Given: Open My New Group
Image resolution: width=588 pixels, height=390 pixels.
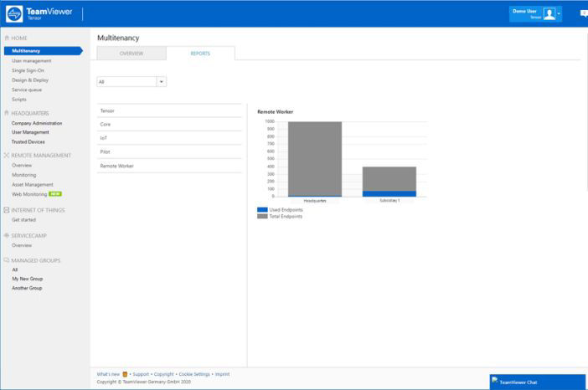Looking at the screenshot, I should click(28, 279).
